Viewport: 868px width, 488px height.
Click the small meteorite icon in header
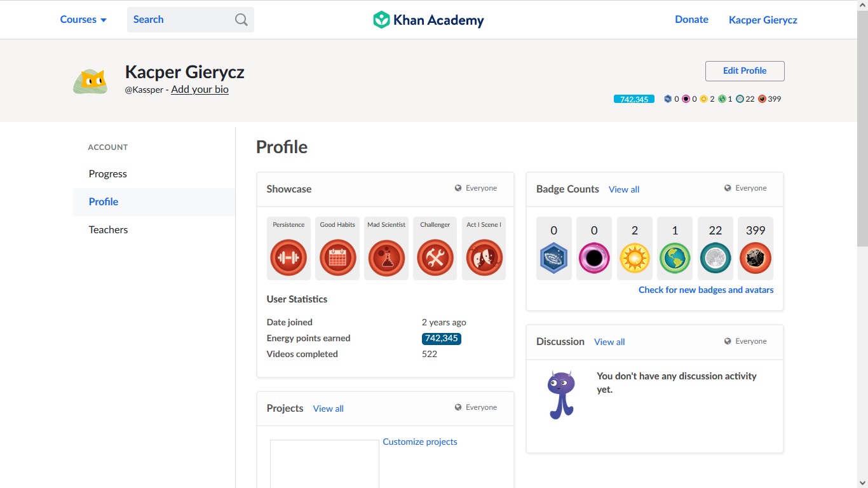tap(763, 99)
